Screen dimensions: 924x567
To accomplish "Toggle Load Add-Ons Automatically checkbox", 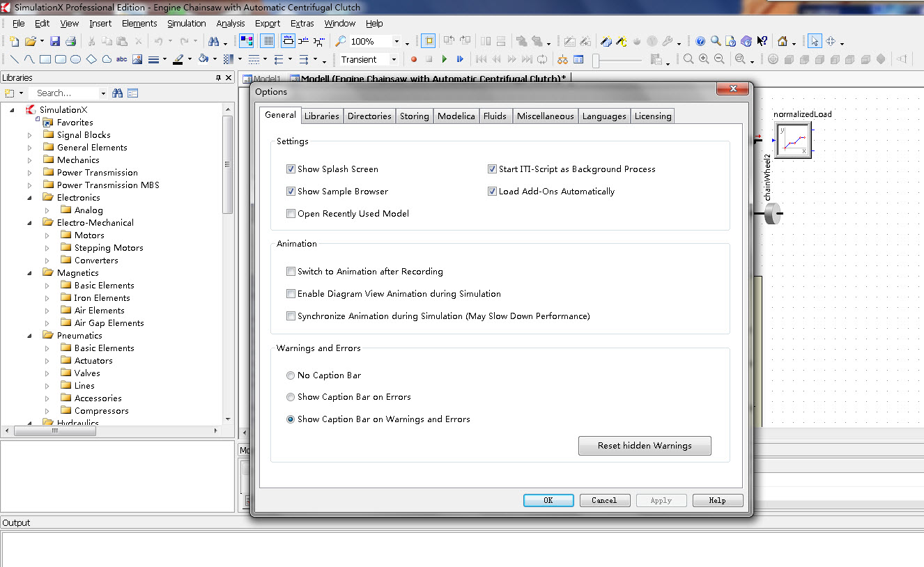I will coord(492,192).
